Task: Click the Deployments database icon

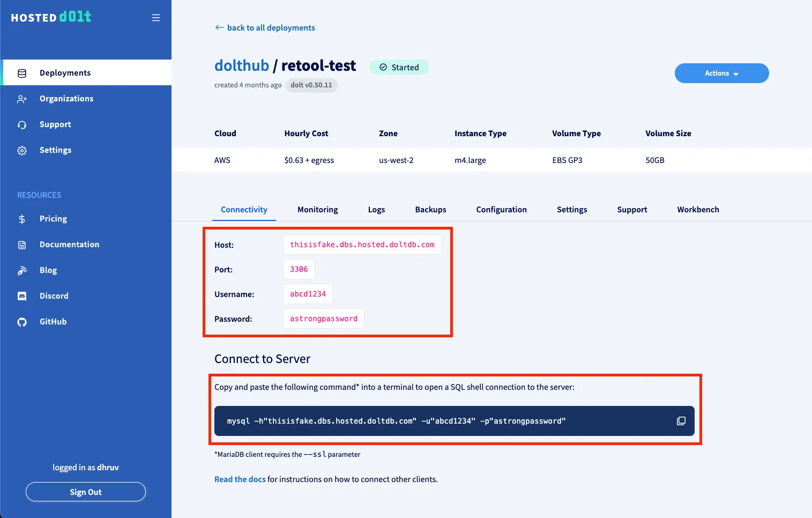Action: coord(22,73)
